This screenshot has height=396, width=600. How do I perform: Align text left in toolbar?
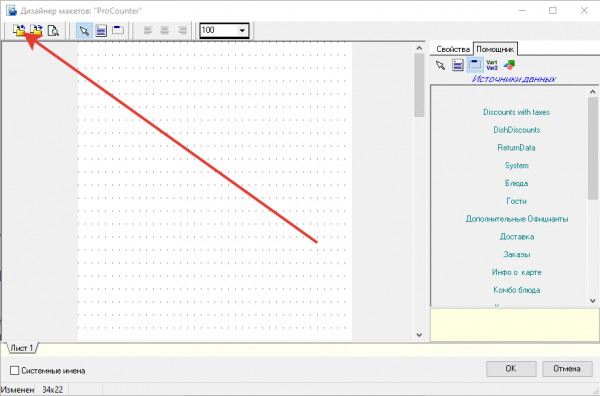[148, 30]
